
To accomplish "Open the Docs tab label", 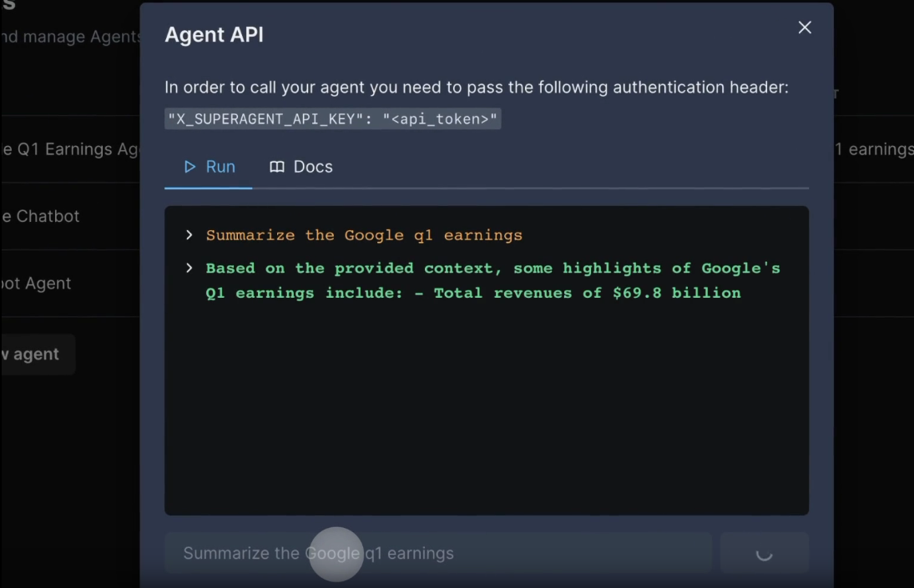I will [x=313, y=167].
